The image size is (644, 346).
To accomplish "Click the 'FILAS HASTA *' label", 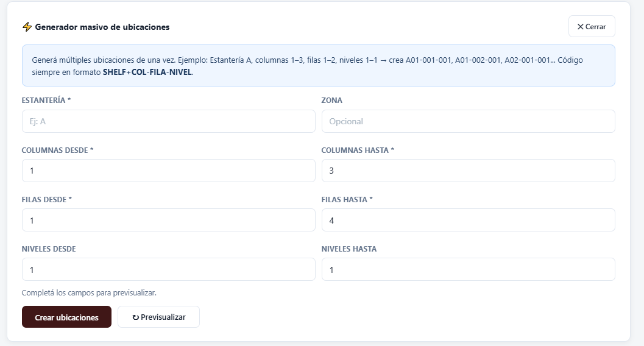I will 347,199.
